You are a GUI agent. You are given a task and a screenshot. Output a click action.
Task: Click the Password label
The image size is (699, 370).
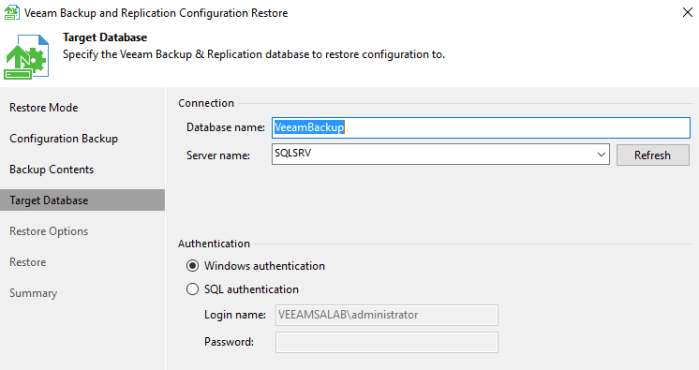pos(229,342)
